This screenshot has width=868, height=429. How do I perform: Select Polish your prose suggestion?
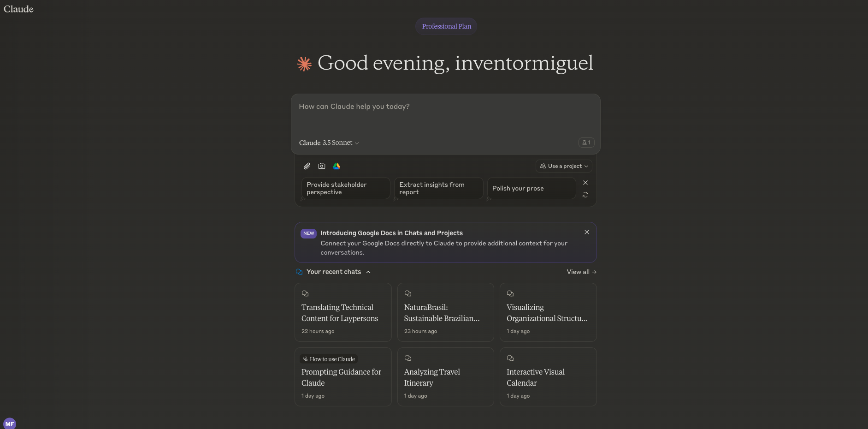click(531, 188)
